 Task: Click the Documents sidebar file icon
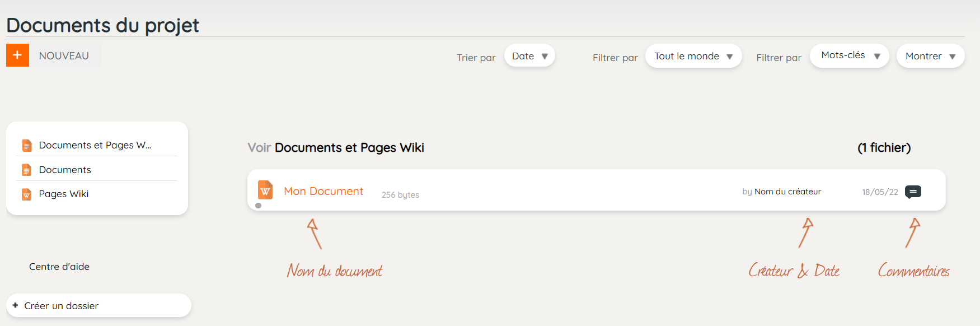[x=26, y=170]
